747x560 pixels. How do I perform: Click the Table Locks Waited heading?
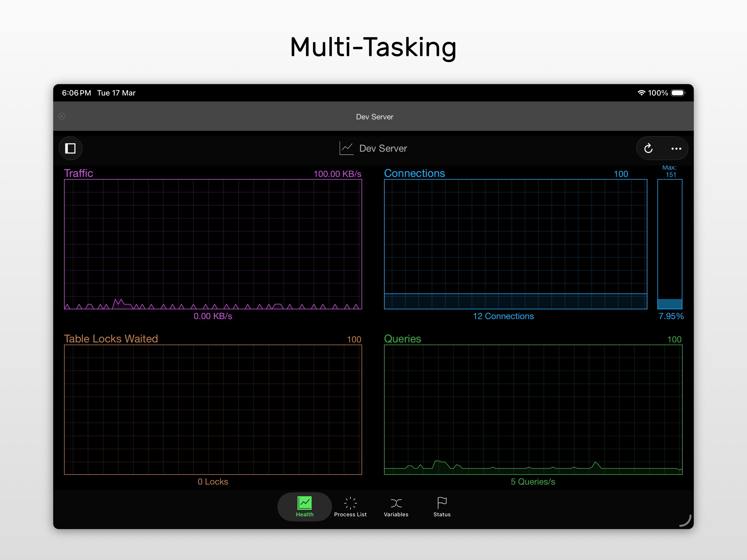111,339
